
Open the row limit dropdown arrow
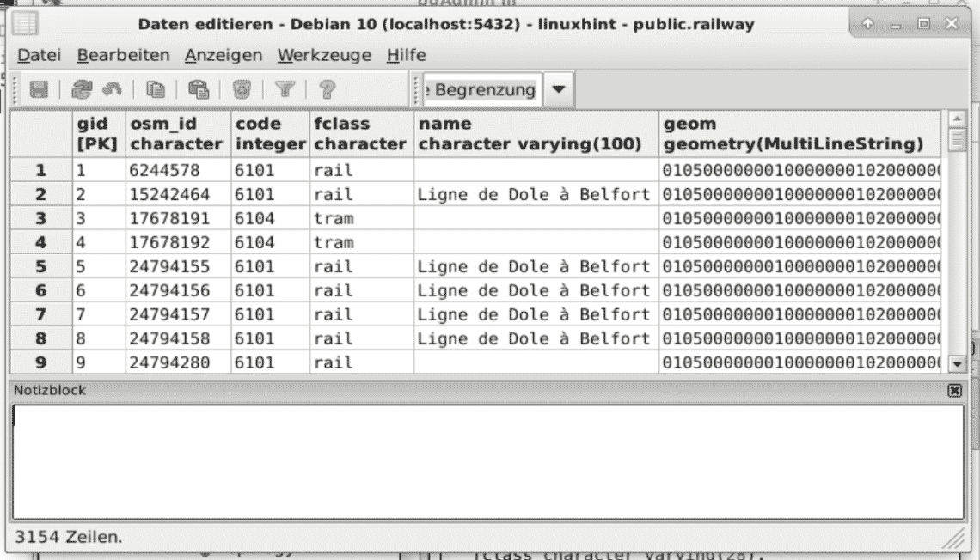(x=559, y=90)
